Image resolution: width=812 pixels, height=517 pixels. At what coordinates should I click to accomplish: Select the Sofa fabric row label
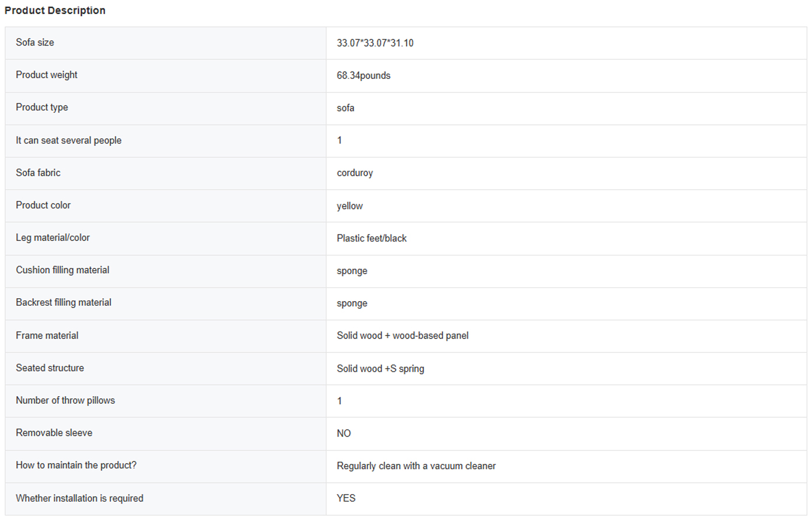point(38,173)
